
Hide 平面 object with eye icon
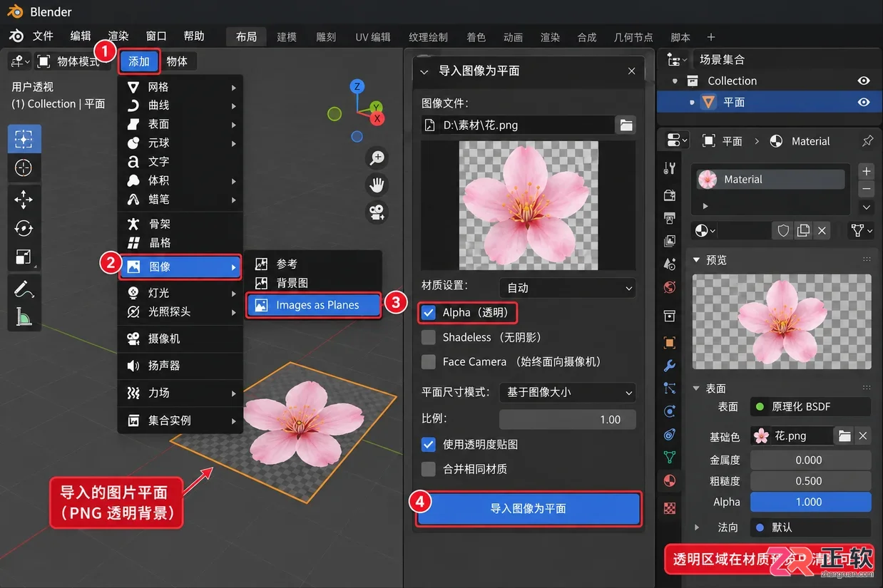pos(863,102)
